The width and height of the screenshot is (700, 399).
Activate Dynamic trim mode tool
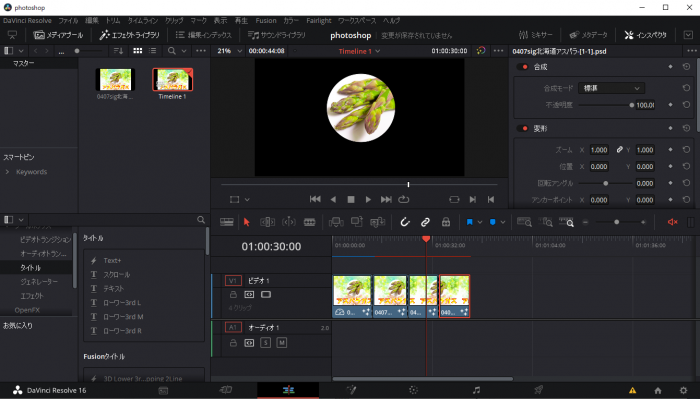pos(289,222)
